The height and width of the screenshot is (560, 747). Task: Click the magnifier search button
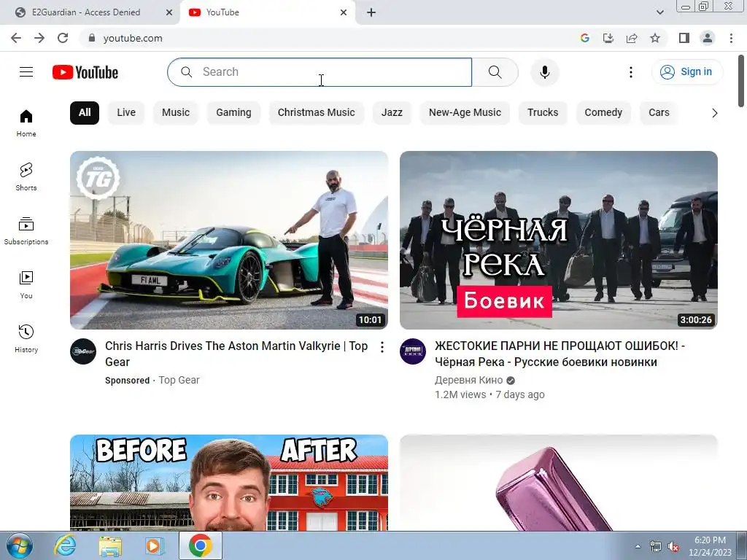(495, 72)
